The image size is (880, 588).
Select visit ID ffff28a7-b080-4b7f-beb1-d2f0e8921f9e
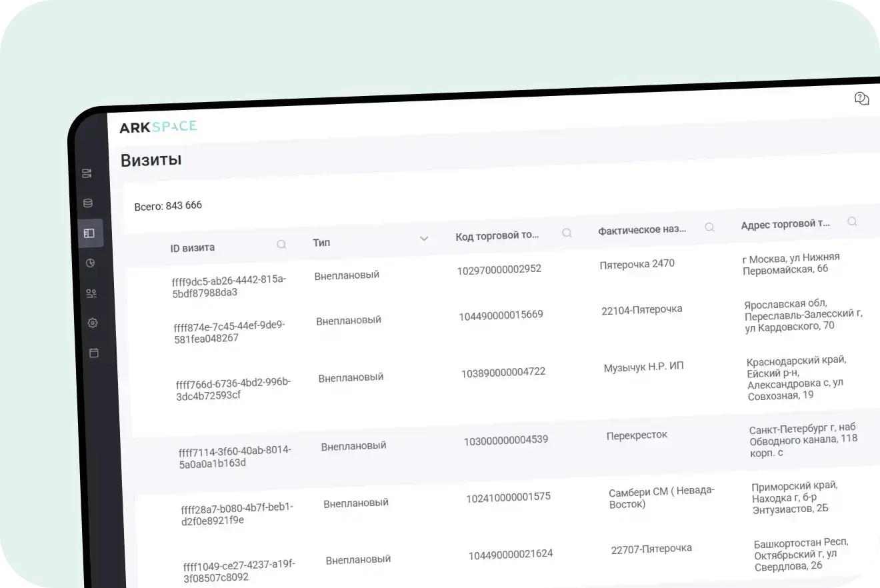[x=237, y=513]
